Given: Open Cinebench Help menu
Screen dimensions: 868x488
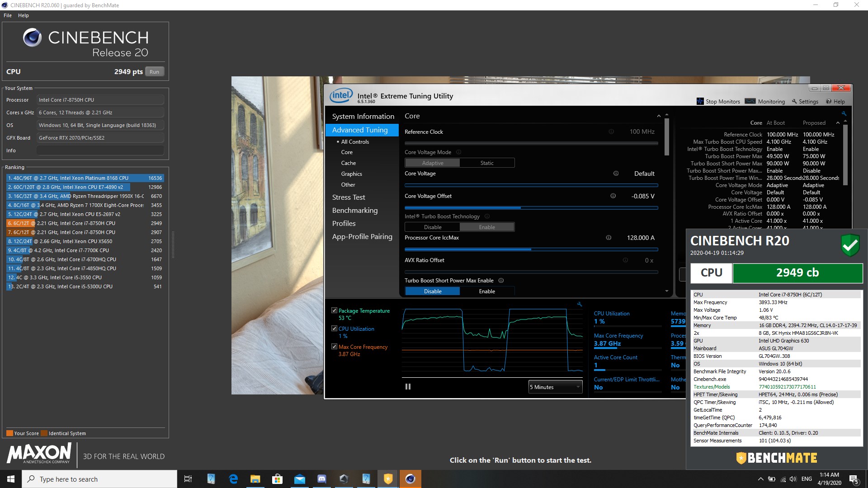Looking at the screenshot, I should pos(24,15).
